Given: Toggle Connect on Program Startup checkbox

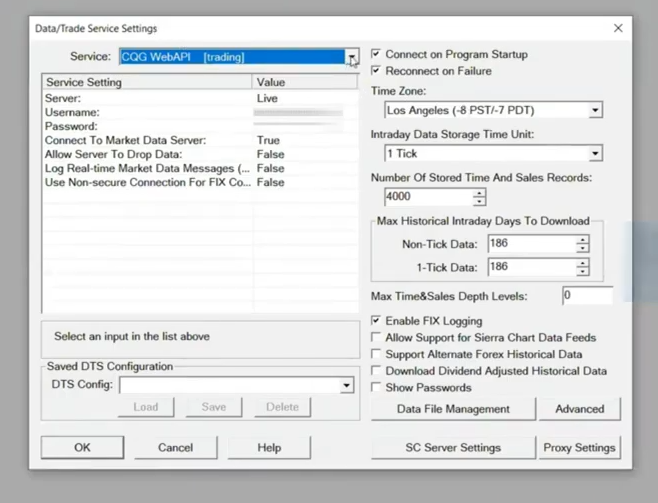Looking at the screenshot, I should [x=376, y=54].
